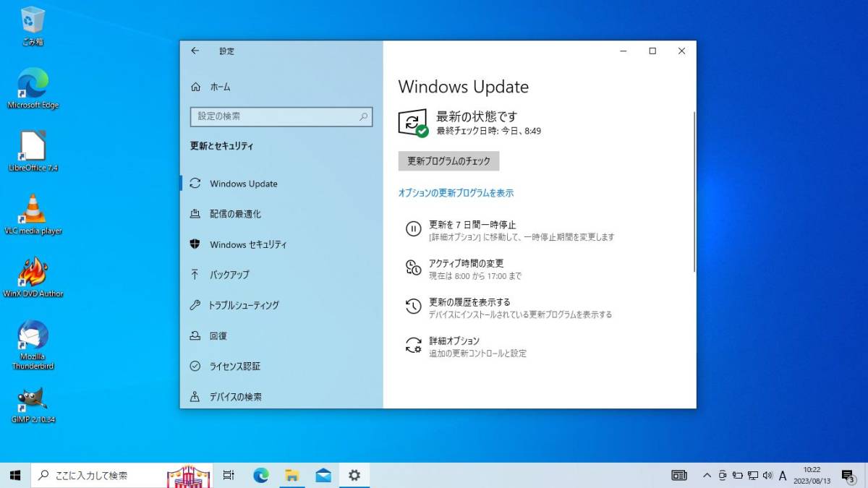Open Task View from the taskbar
Screen dimensions: 868x488
point(229,475)
